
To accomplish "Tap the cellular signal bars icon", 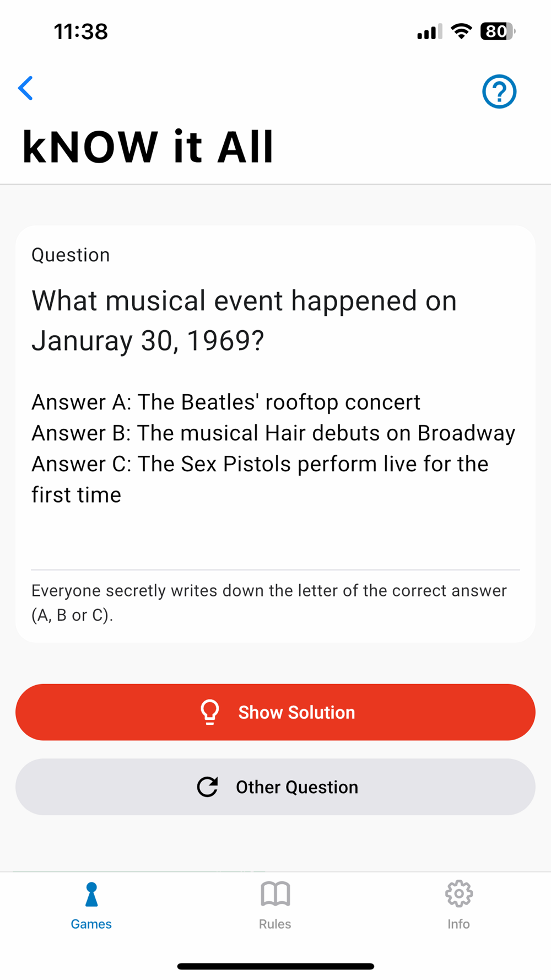I will point(429,33).
